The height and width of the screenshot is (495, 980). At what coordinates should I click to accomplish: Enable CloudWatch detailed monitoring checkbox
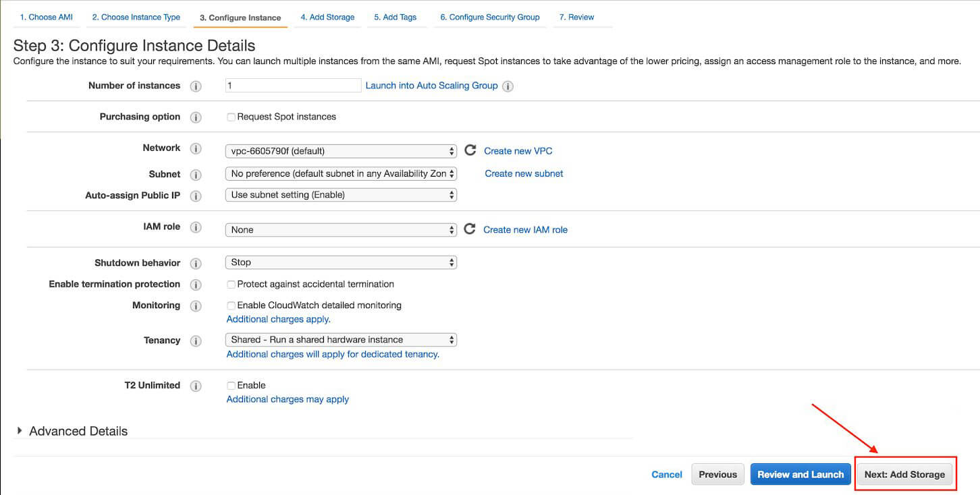coord(231,305)
